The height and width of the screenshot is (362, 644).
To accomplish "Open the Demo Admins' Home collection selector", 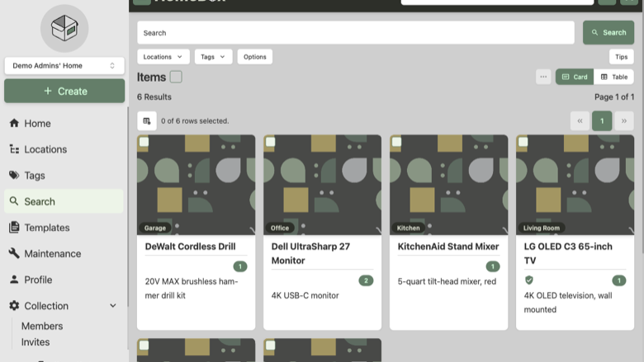I will pos(64,66).
